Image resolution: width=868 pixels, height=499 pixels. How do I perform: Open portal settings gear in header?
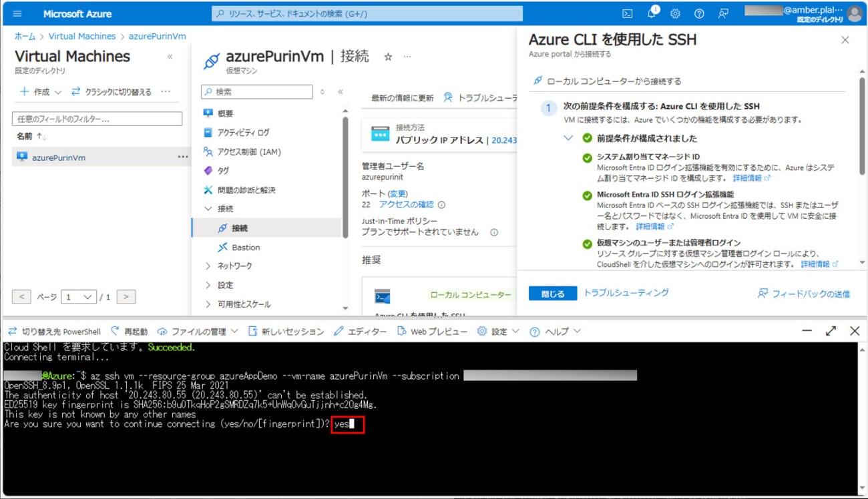675,13
